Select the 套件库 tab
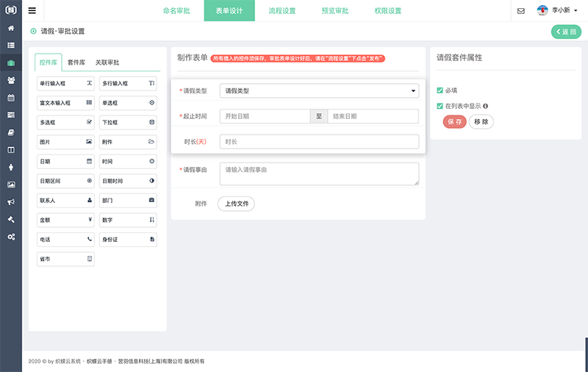588x372 pixels. [x=76, y=62]
